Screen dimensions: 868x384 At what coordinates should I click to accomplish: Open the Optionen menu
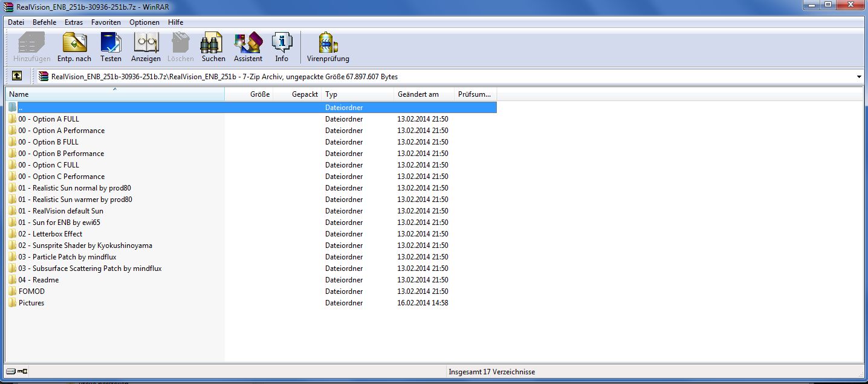tap(144, 22)
